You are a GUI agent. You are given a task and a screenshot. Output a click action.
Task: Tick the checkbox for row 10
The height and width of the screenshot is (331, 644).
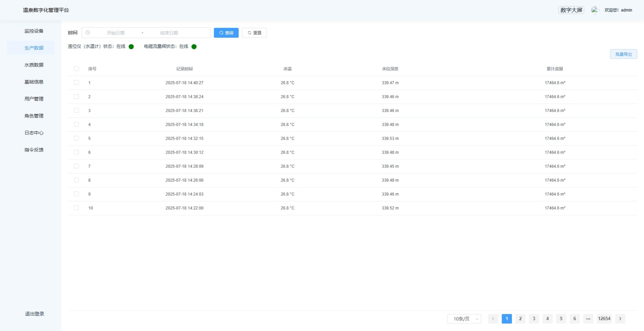point(76,208)
